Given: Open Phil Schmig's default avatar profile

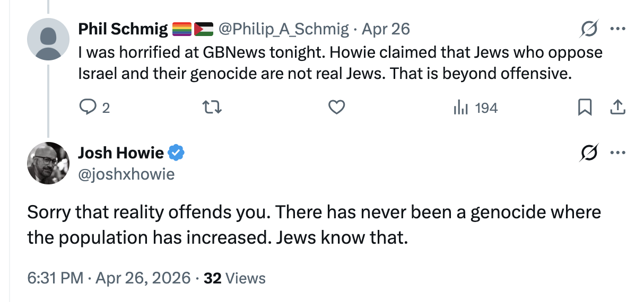Looking at the screenshot, I should 48,39.
